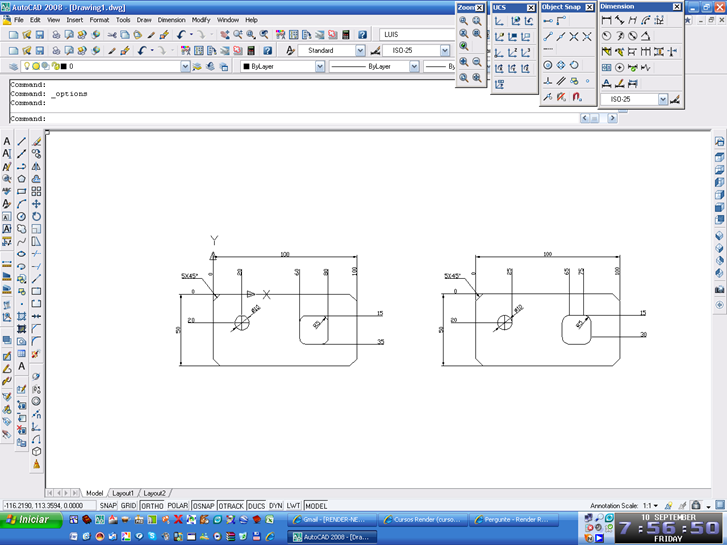Open the LUIS workspace dropdown
Image resolution: width=728 pixels, height=546 pixels.
point(418,34)
